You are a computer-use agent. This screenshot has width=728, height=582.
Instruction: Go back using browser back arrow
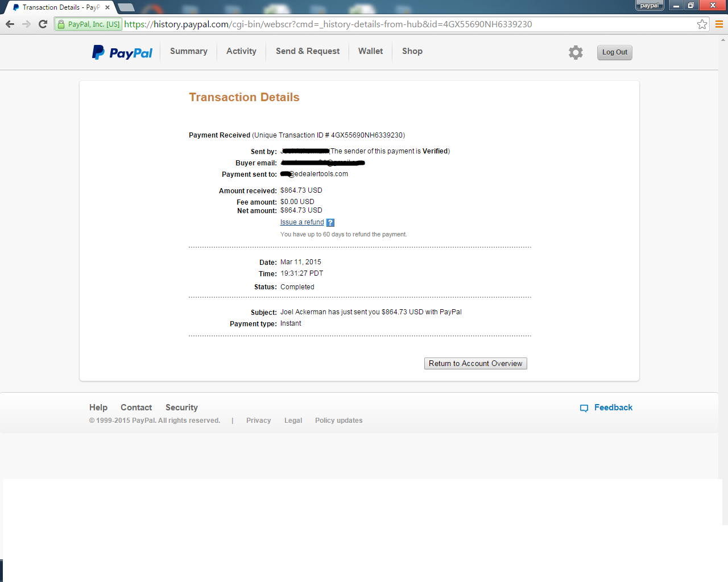pos(10,24)
